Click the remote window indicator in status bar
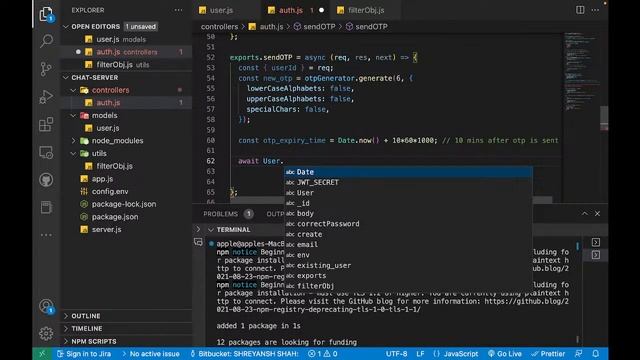Image resolution: width=640 pixels, height=360 pixels. pos(42,353)
